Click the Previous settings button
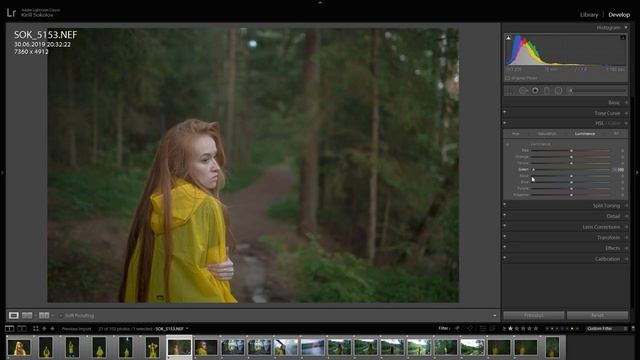The height and width of the screenshot is (360, 640). 533,315
